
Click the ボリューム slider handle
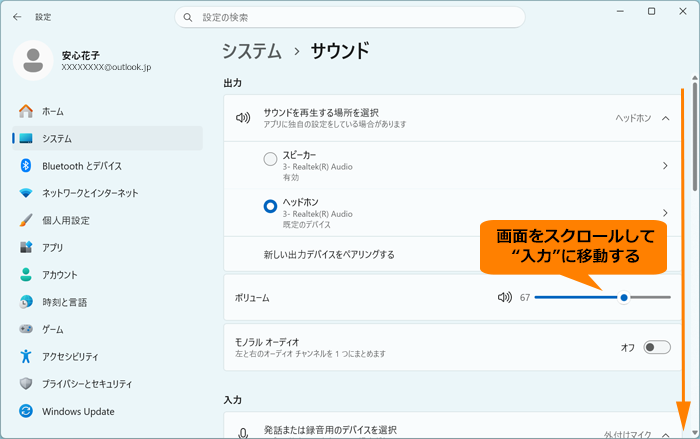tap(624, 297)
